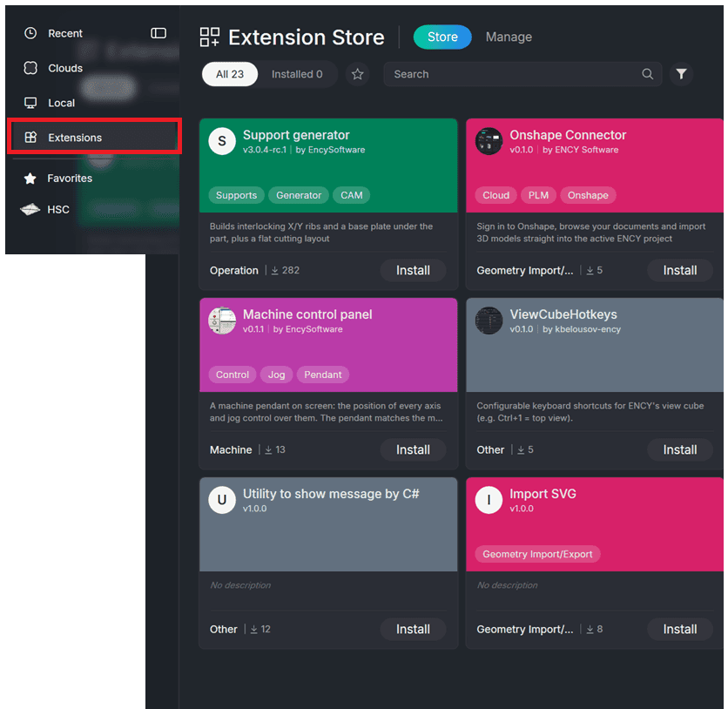The width and height of the screenshot is (728, 709).
Task: Select the Control tag
Action: (x=233, y=375)
